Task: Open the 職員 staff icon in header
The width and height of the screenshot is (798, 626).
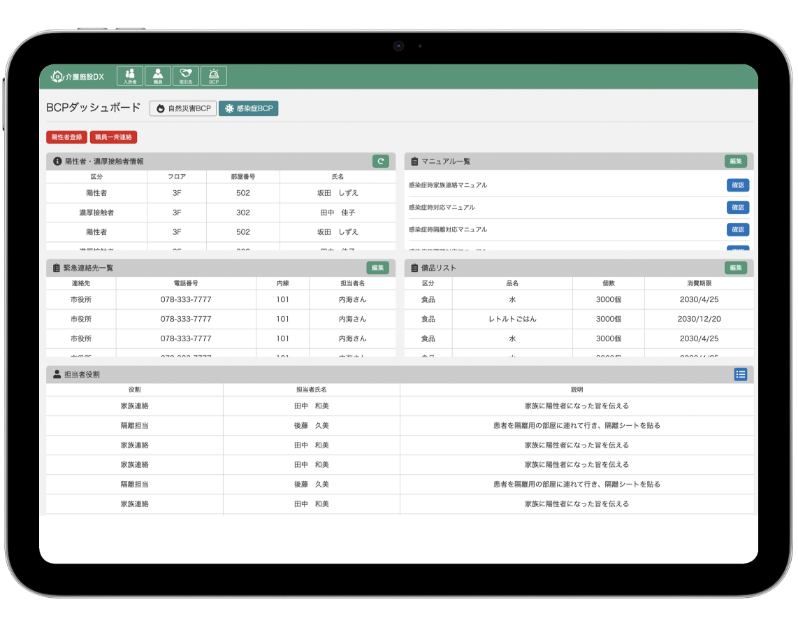Action: [158, 76]
